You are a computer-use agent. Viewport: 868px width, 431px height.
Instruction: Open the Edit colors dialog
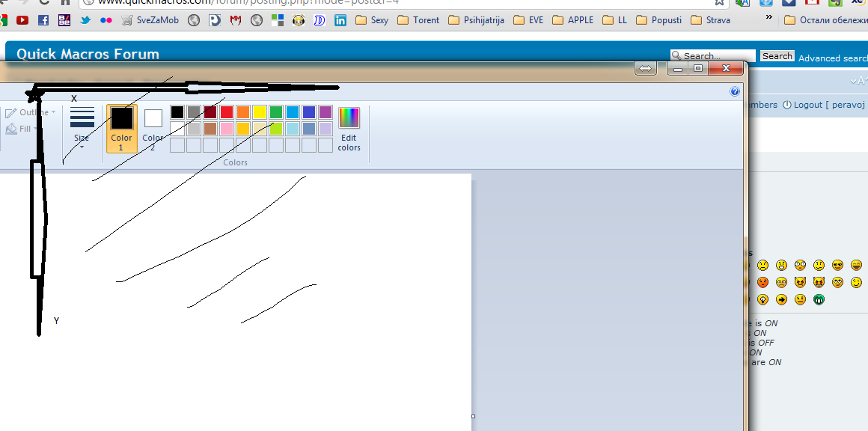(349, 129)
